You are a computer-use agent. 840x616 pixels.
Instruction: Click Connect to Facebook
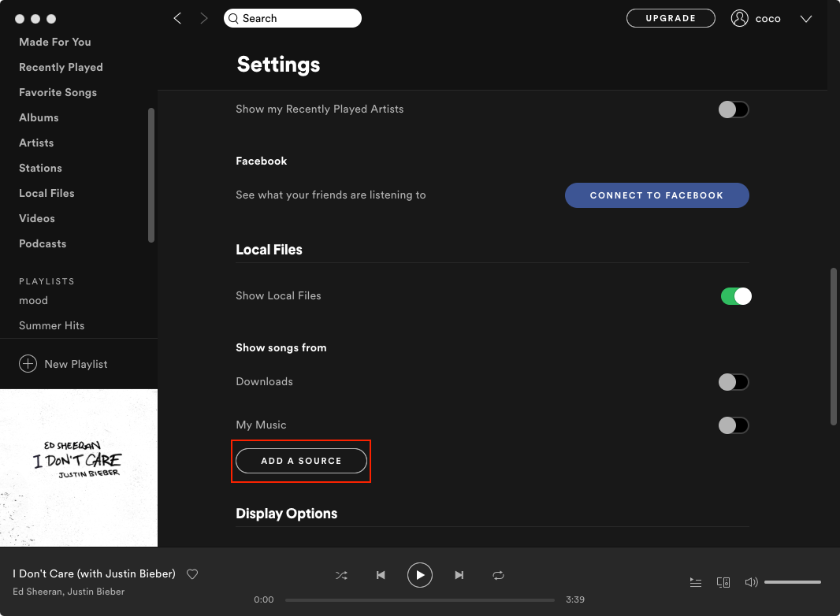pos(656,195)
